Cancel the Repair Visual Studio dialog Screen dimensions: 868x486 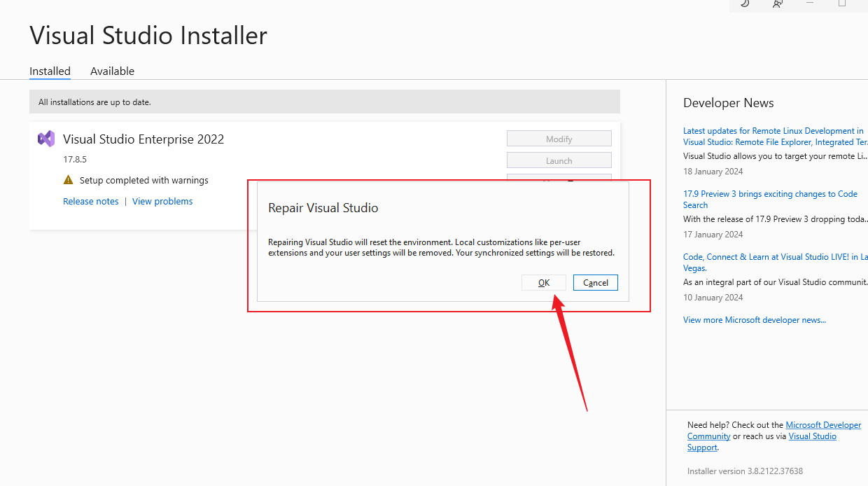[596, 283]
